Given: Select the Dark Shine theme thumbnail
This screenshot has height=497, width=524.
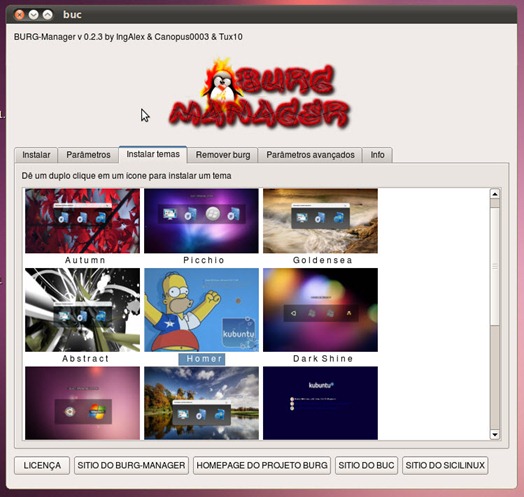Looking at the screenshot, I should pos(320,310).
